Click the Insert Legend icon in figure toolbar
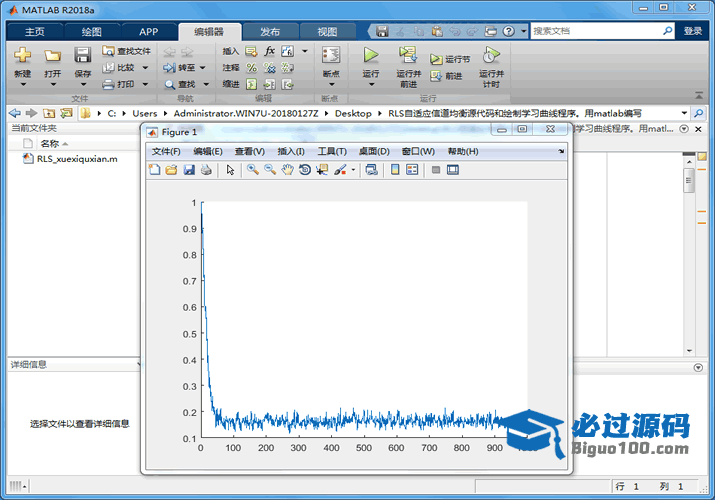Image resolution: width=715 pixels, height=500 pixels. click(412, 170)
